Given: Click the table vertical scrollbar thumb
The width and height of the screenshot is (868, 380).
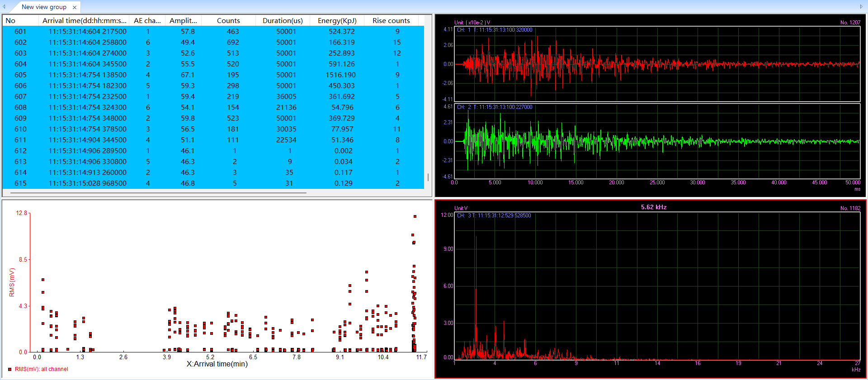Looking at the screenshot, I should pyautogui.click(x=428, y=177).
